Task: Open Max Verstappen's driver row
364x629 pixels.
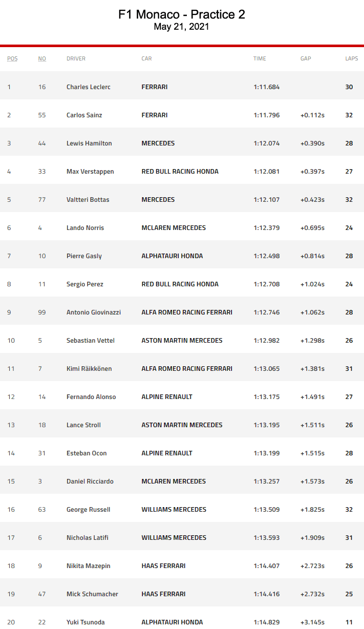Action: click(89, 172)
